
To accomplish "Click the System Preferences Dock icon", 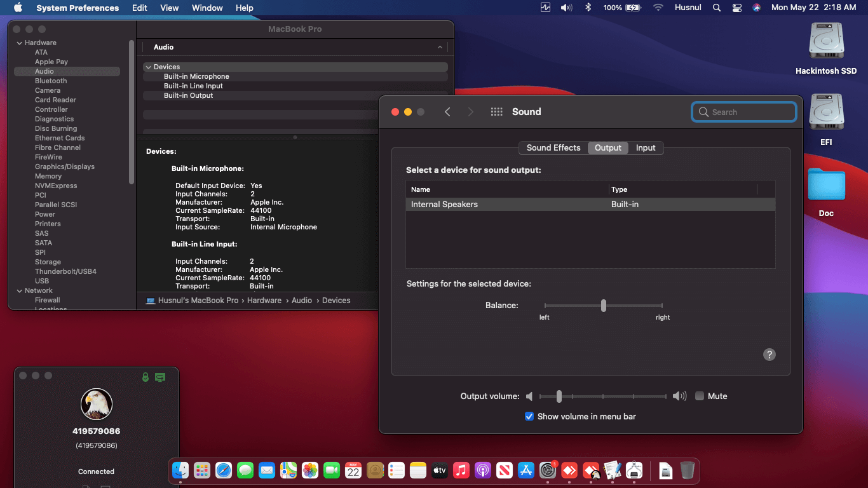I will 548,470.
